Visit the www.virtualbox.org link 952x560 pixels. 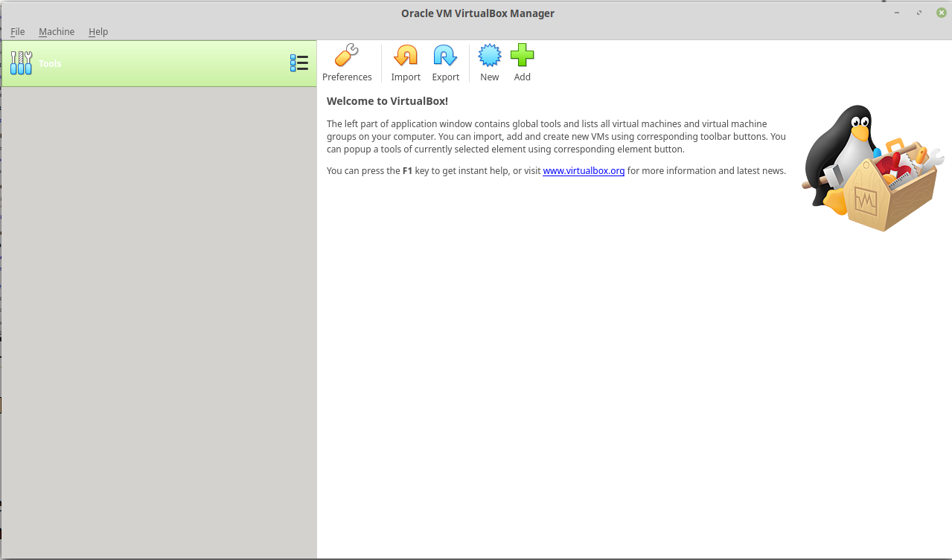click(584, 171)
